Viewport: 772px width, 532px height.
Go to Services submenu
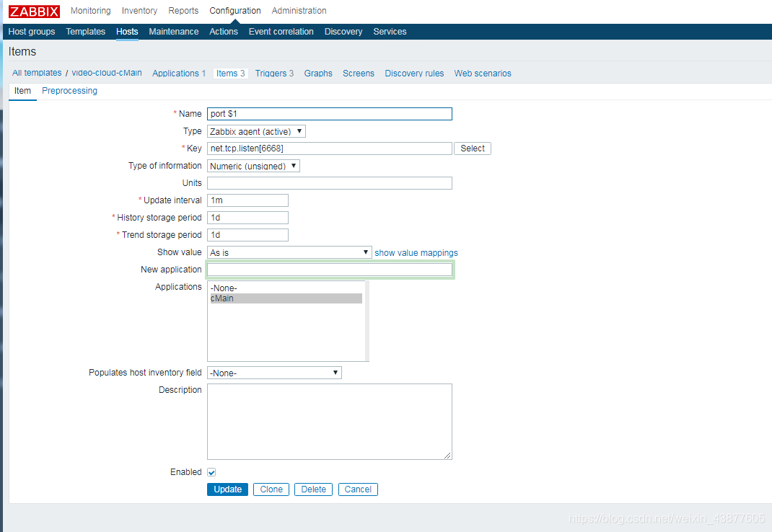tap(390, 32)
